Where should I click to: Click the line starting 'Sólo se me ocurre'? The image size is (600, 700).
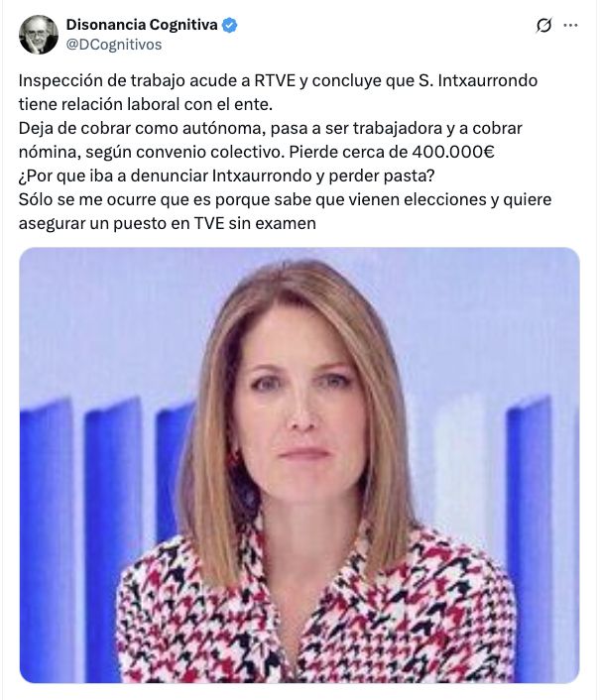click(x=285, y=199)
